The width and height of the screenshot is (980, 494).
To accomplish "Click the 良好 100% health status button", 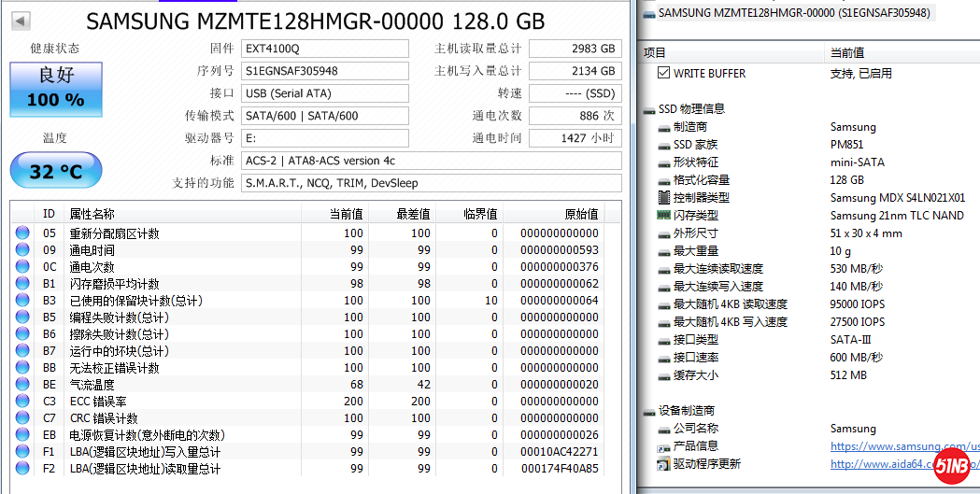I will pyautogui.click(x=55, y=87).
